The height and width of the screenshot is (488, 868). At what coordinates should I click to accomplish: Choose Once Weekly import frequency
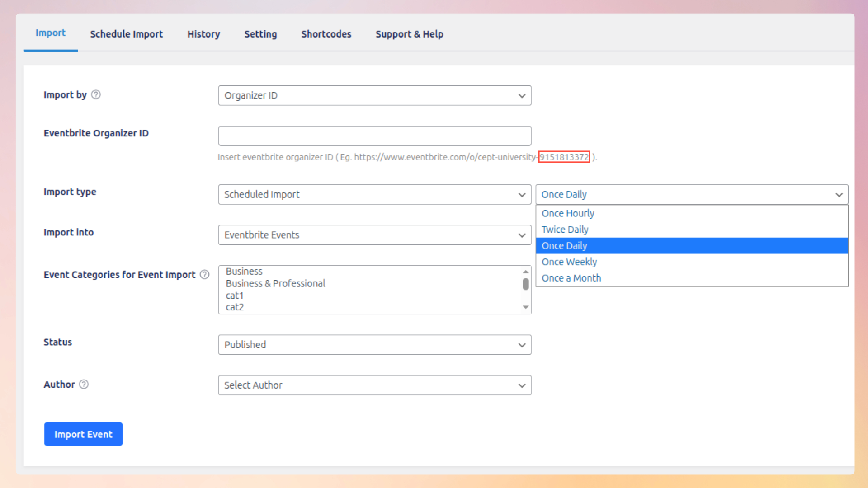[x=569, y=262]
